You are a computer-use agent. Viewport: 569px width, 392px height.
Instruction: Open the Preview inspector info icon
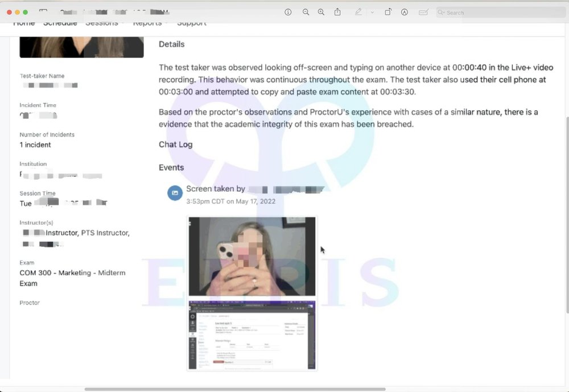288,13
